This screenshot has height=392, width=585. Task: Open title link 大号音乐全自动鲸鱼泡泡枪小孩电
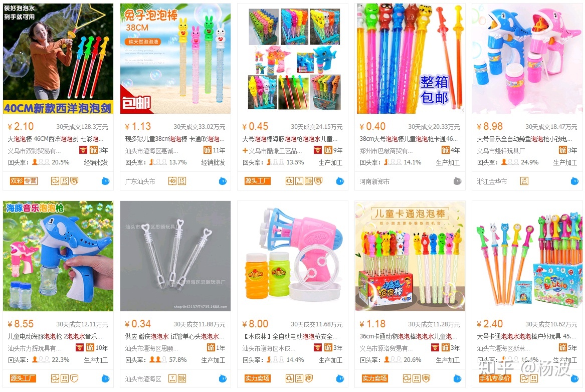click(x=524, y=139)
